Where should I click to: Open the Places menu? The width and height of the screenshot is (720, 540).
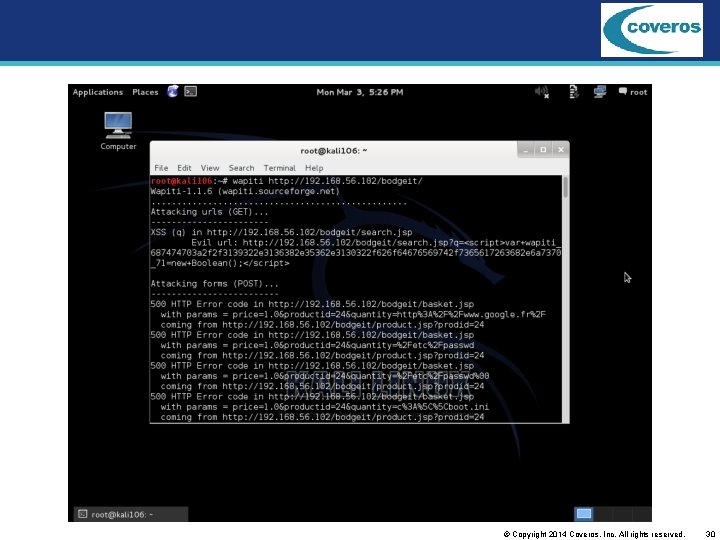coord(145,92)
